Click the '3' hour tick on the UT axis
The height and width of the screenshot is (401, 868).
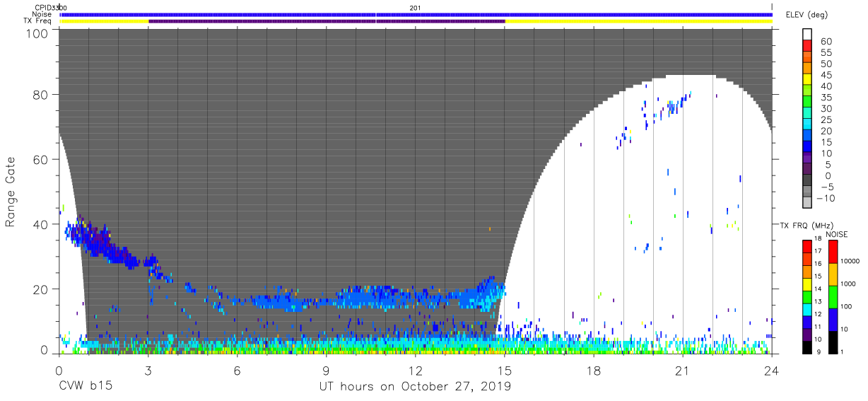coord(148,370)
